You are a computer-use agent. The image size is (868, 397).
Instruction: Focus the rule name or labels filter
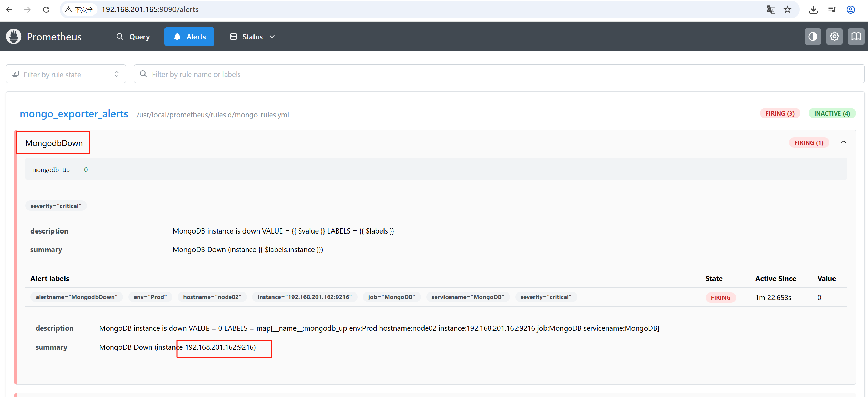click(498, 74)
